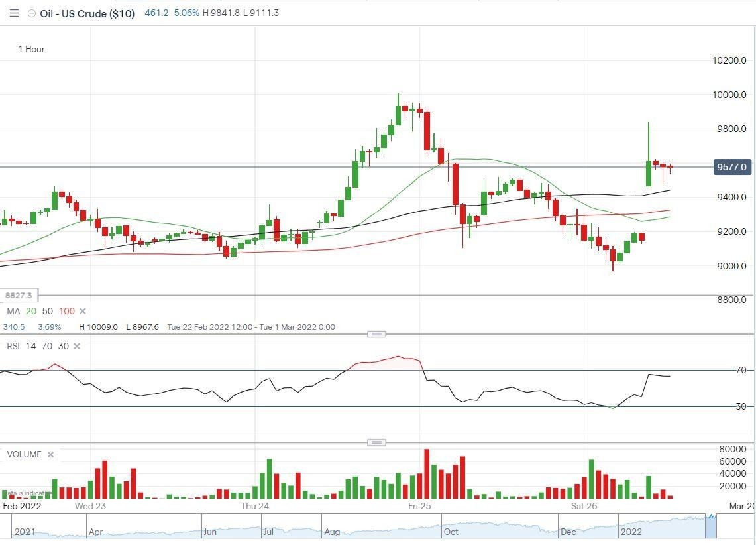Remove the RSI indicator with its X

point(77,346)
